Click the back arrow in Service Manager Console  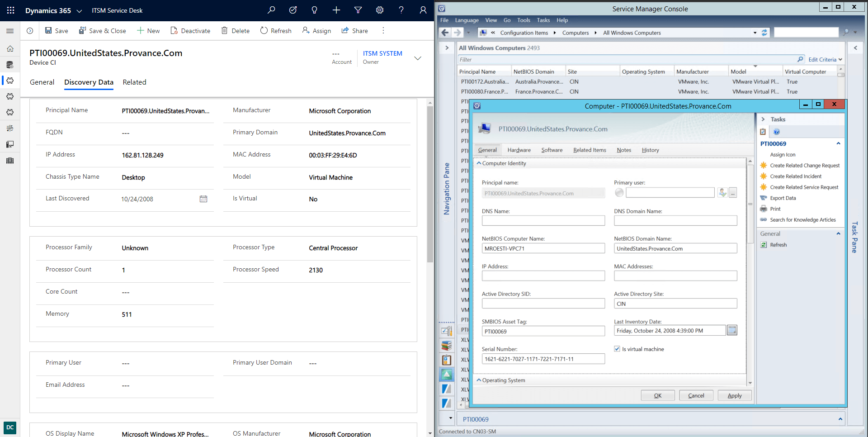point(445,33)
